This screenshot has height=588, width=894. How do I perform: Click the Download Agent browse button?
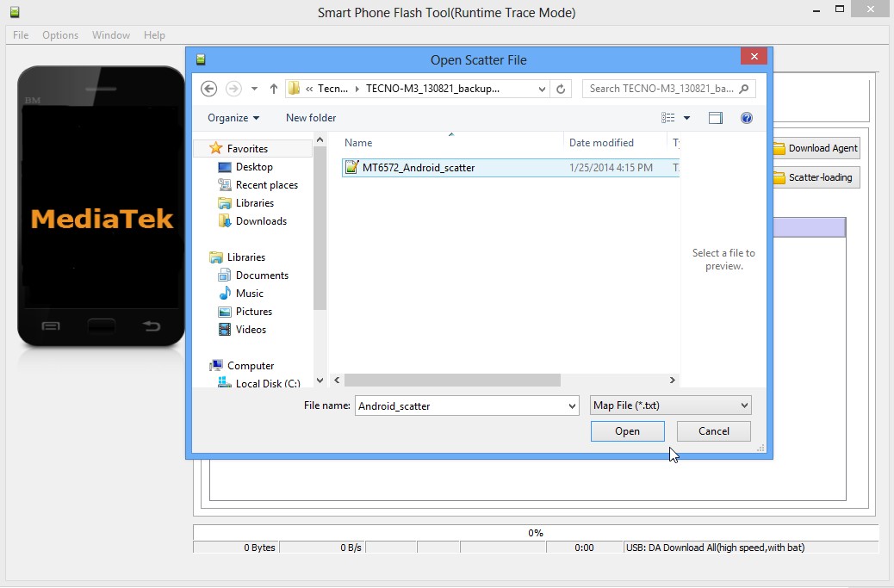[x=814, y=147]
